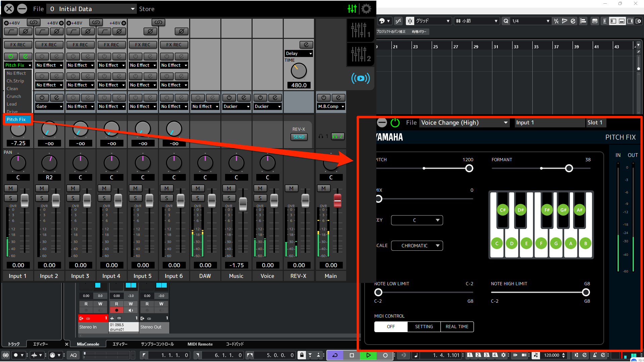Image resolution: width=644 pixels, height=362 pixels.
Task: Mute the Input 1 channel
Action: [11, 188]
